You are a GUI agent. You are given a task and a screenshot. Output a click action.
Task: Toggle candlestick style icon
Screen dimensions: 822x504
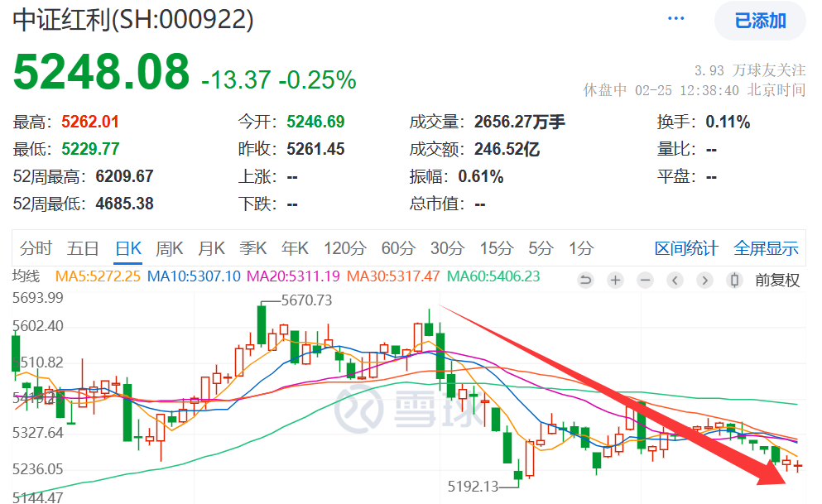pyautogui.click(x=735, y=281)
